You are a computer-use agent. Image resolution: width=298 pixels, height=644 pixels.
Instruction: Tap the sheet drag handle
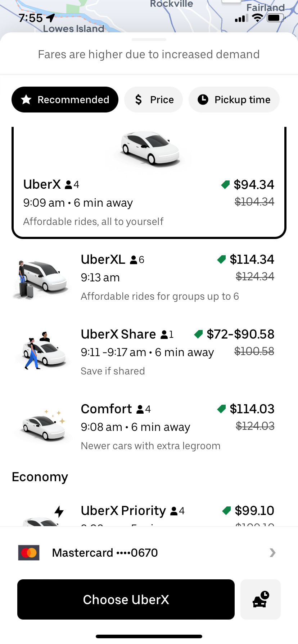[149, 40]
